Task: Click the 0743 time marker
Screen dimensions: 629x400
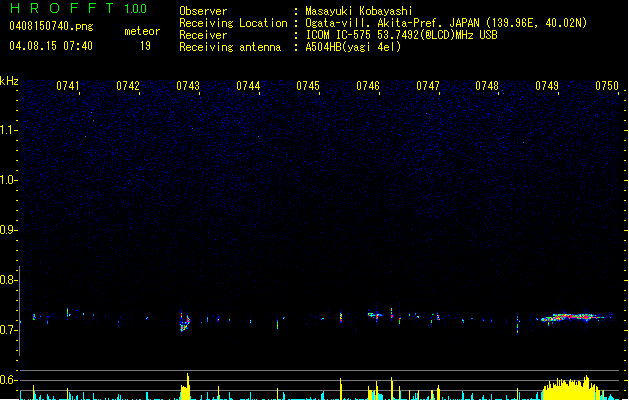Action: point(188,86)
